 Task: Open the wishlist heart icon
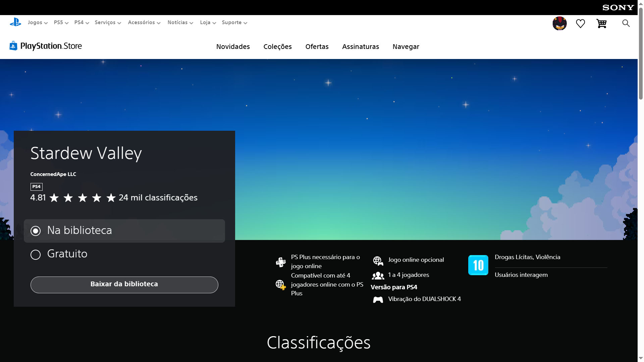point(580,23)
